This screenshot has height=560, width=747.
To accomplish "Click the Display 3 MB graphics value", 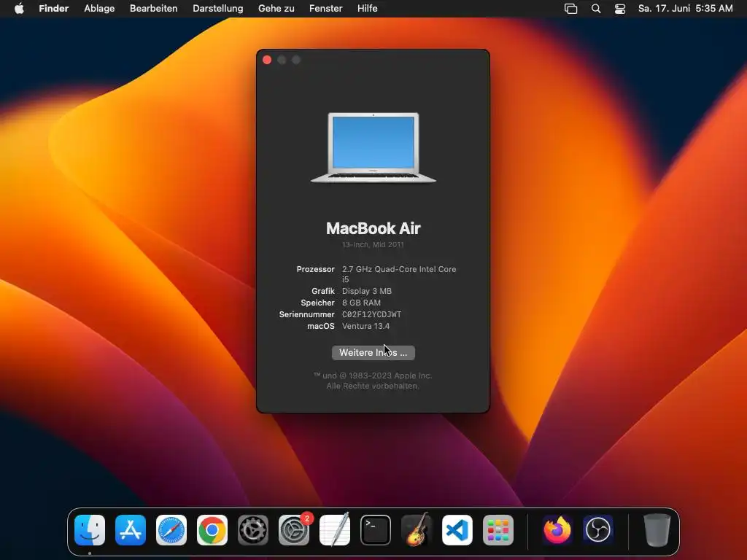I will pyautogui.click(x=367, y=291).
